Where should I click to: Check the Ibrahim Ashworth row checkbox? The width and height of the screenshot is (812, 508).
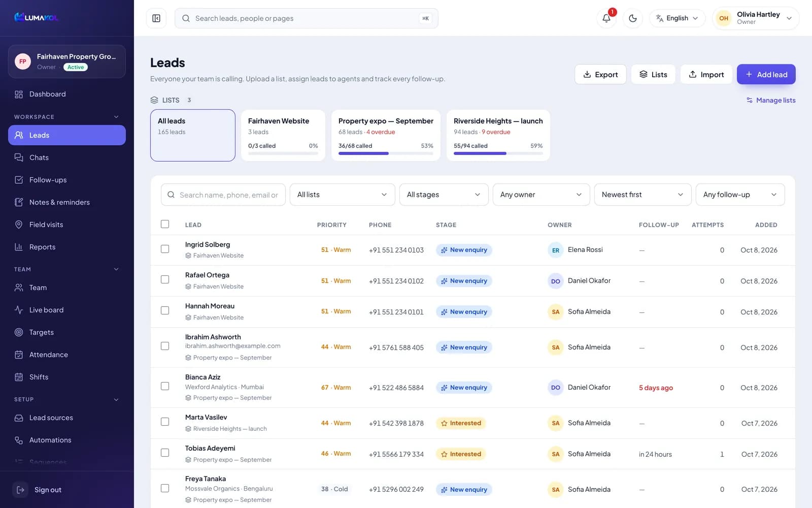pos(165,346)
